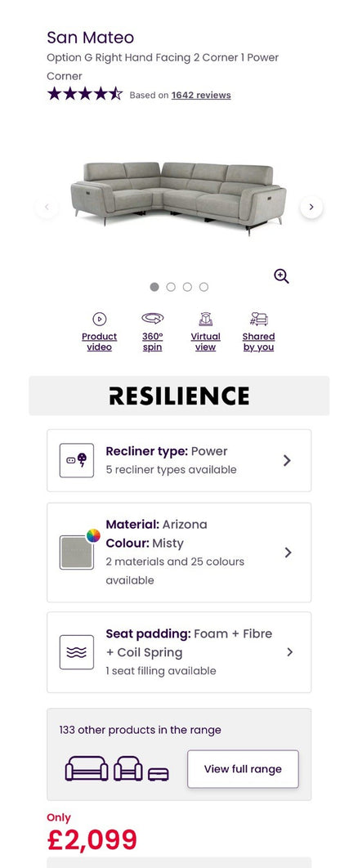The width and height of the screenshot is (340, 868).
Task: Select the fourth carousel dot
Action: [x=204, y=287]
